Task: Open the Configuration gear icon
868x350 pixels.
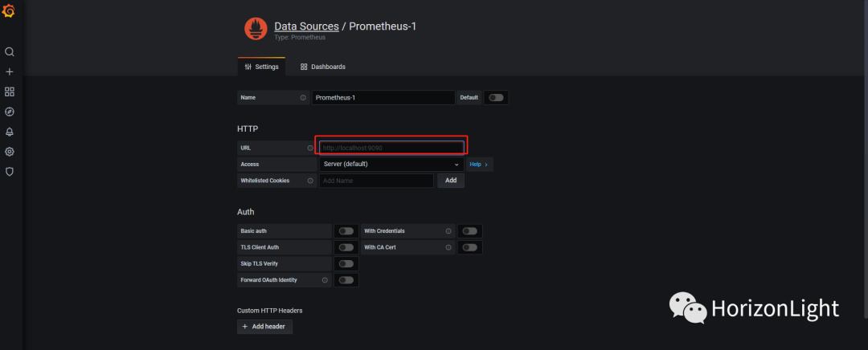Action: click(x=10, y=152)
